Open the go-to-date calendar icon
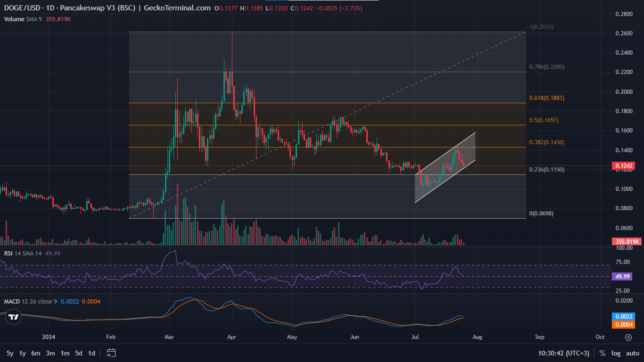 [x=111, y=353]
